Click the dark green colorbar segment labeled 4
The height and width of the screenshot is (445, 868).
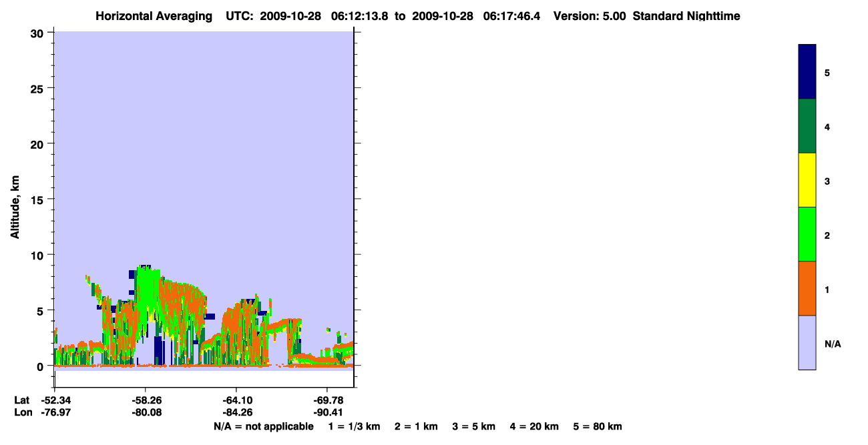point(807,126)
